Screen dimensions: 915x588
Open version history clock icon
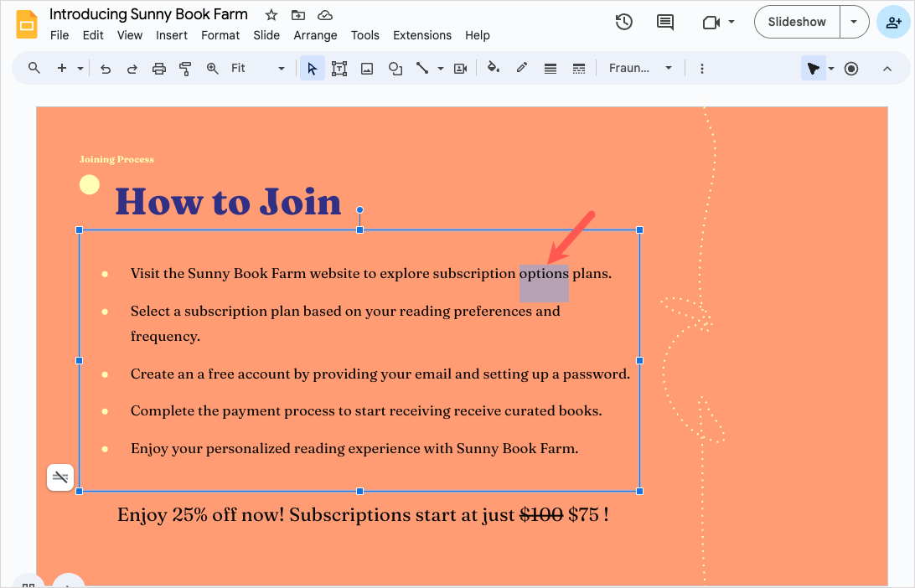[x=623, y=22]
